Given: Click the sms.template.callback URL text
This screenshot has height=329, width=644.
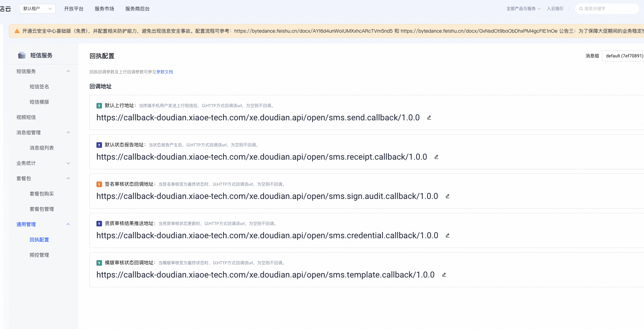Looking at the screenshot, I should [266, 275].
